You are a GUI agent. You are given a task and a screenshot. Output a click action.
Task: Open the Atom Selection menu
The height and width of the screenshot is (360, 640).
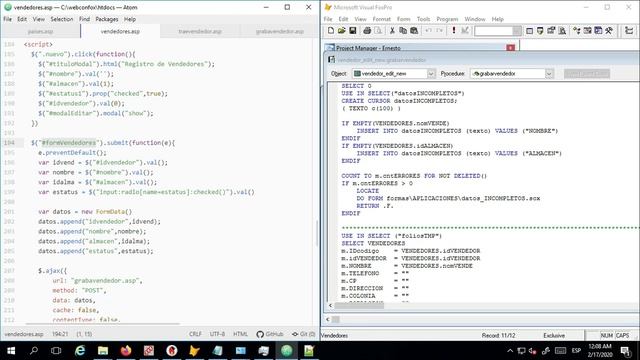pyautogui.click(x=62, y=19)
